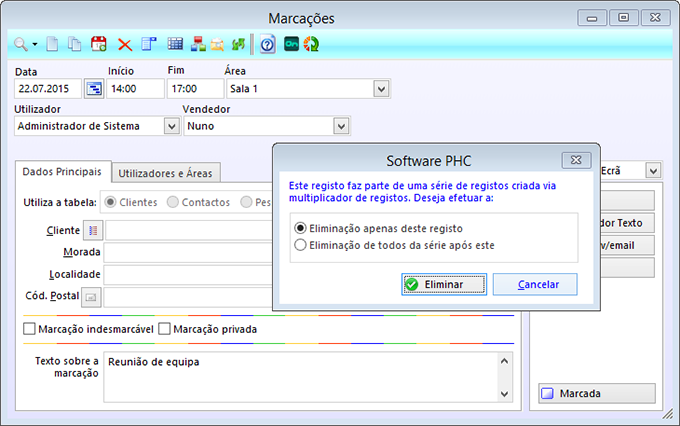Open the date picker beside the Data field
The width and height of the screenshot is (680, 426).
94,89
